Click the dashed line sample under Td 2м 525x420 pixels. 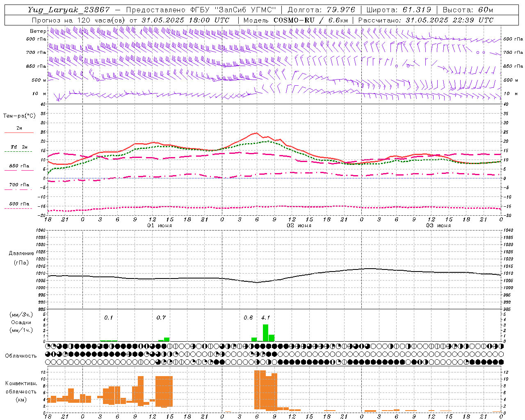point(19,151)
